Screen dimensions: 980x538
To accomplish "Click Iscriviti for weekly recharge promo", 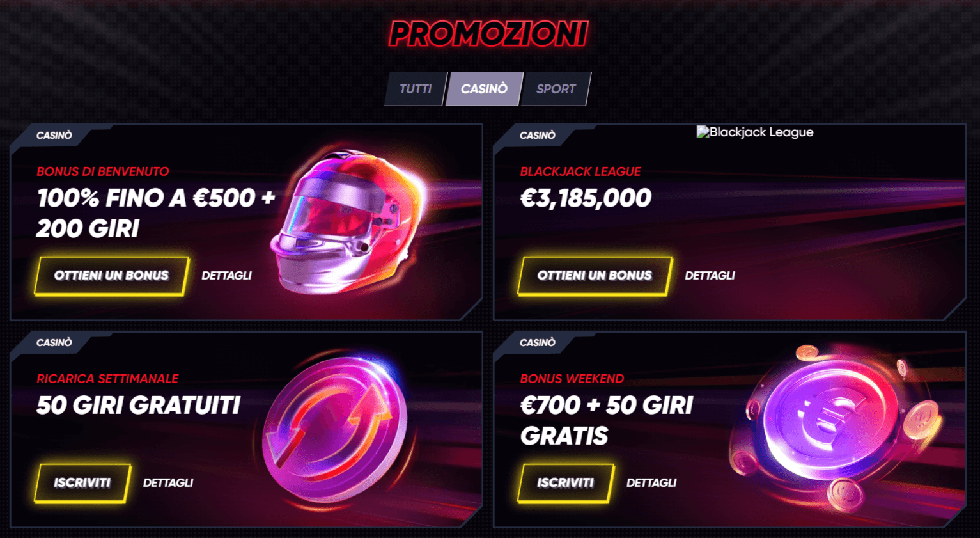I will point(82,483).
